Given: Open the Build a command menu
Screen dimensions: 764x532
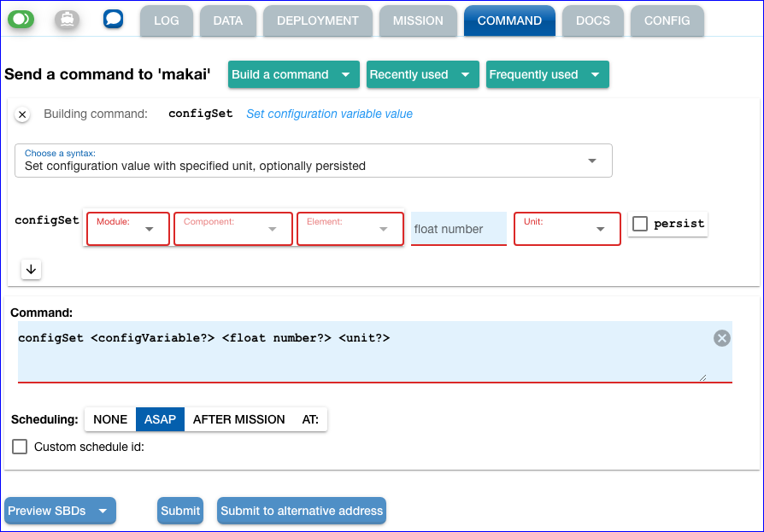Looking at the screenshot, I should click(291, 74).
